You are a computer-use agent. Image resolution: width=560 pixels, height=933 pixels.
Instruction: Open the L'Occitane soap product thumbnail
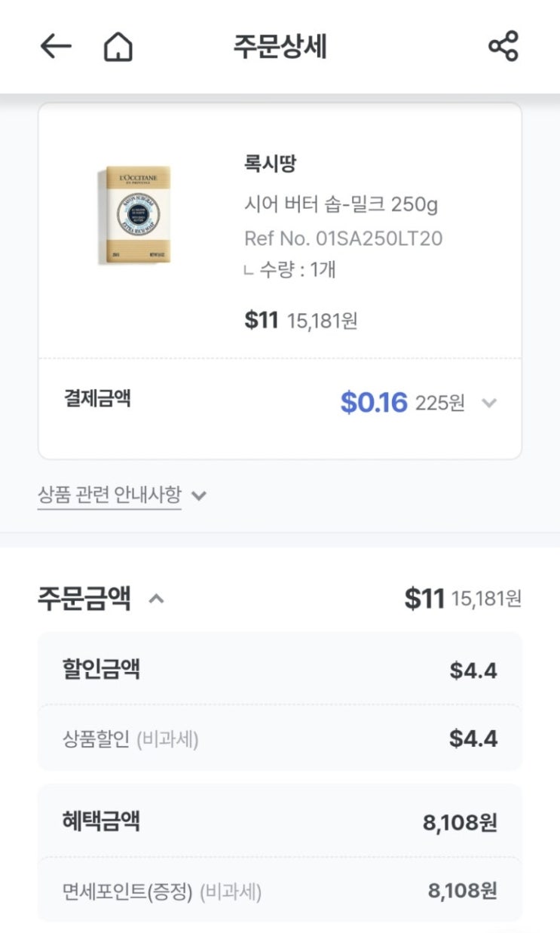(134, 216)
